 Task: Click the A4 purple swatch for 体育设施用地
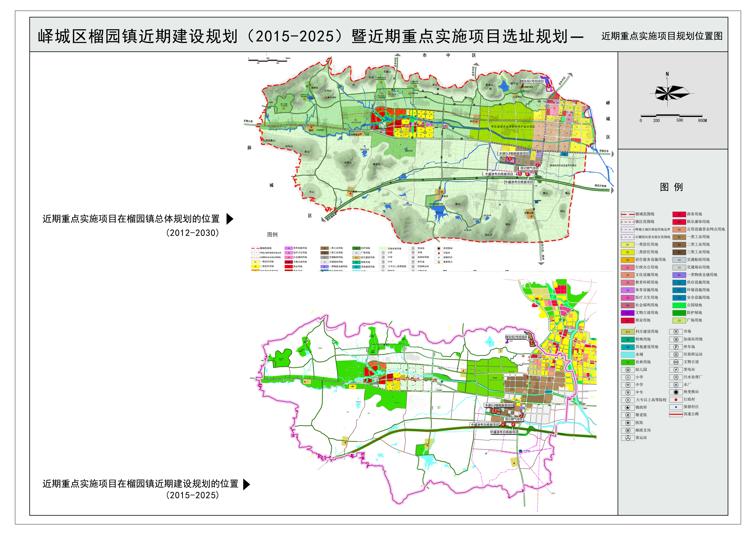(x=628, y=290)
